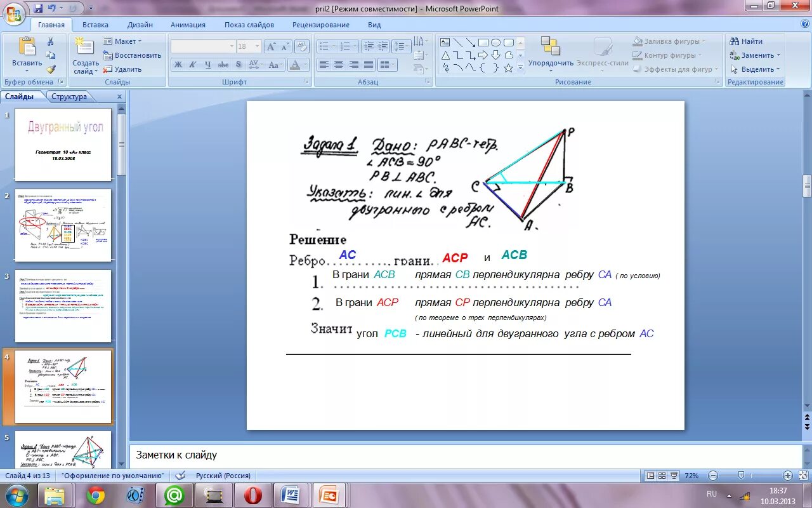Select the isosceles triangle shape

(445, 55)
